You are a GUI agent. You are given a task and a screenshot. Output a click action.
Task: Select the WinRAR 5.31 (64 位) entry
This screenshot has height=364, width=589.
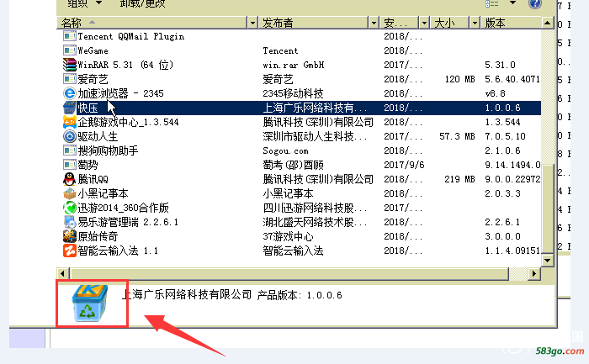125,65
